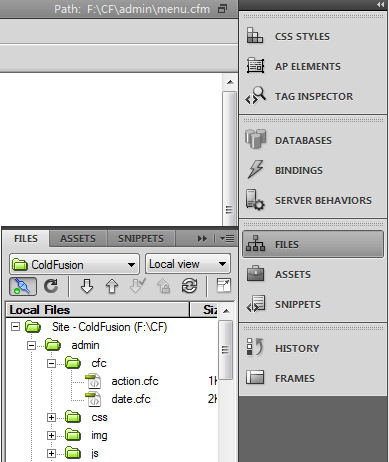Open the Local view dropdown
Screen dimensions: 389x462
coord(188,264)
